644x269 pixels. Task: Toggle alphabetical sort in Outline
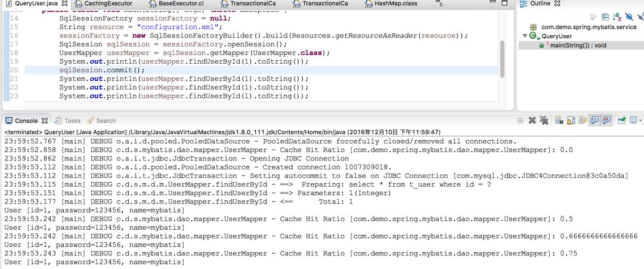pos(617,17)
